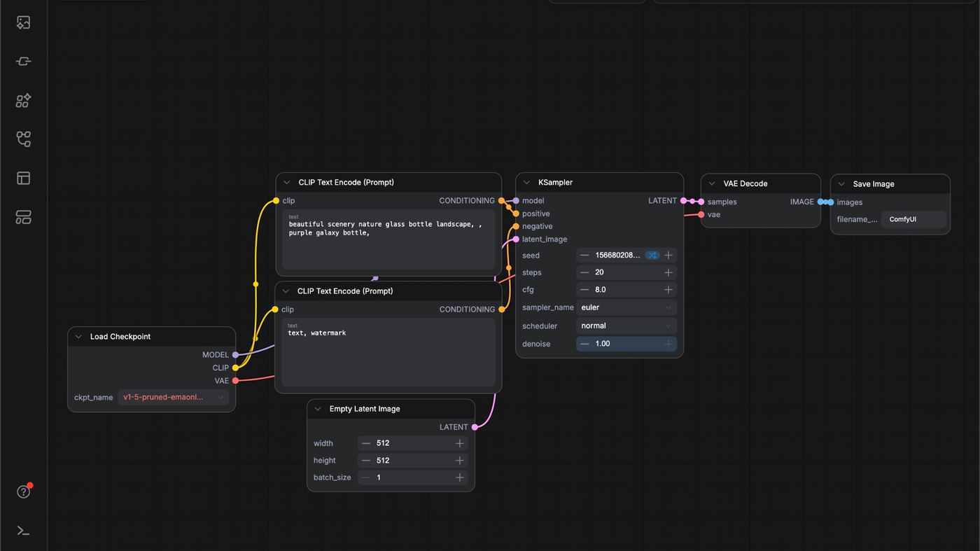
Task: Open the generated assets image icon in sidebar
Action: point(23,22)
